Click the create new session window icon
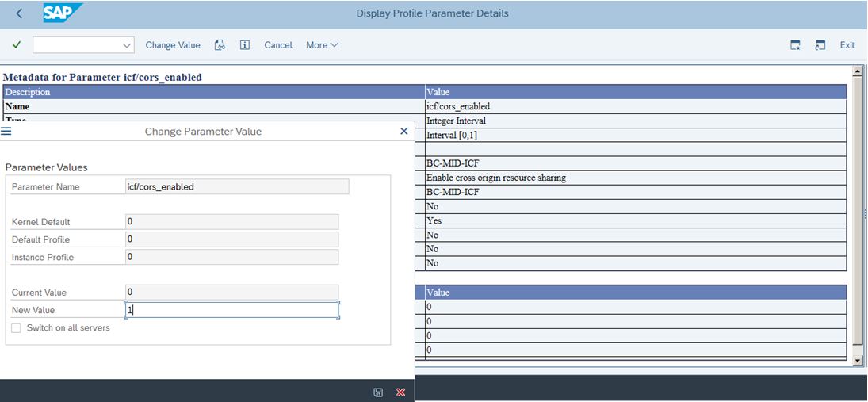Image resolution: width=868 pixels, height=402 pixels. [x=795, y=45]
